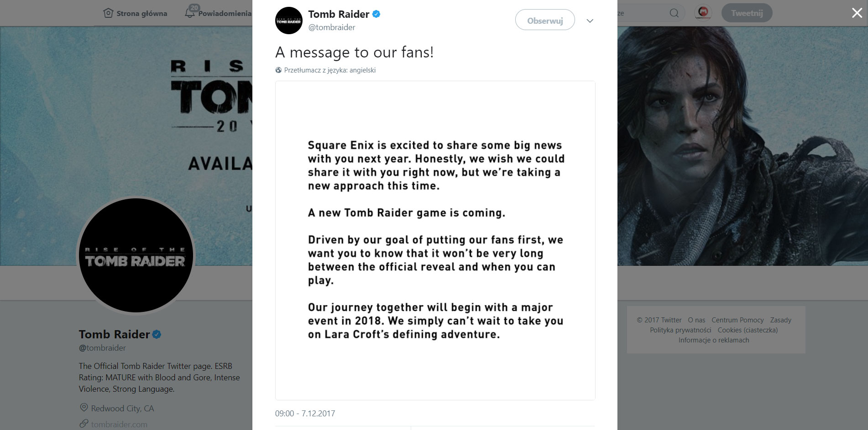Viewport: 868px width, 430px height.
Task: Open the message image in the tweet
Action: pos(435,240)
